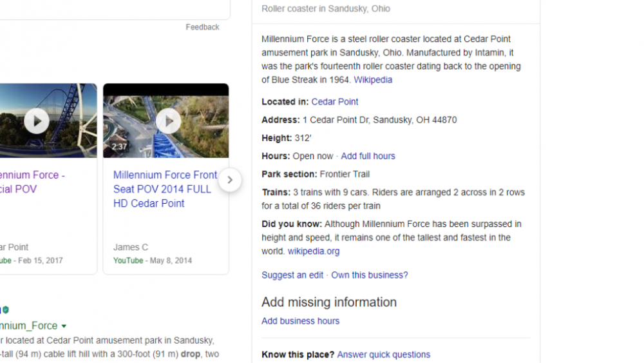Open the Wikipedia link in the description
This screenshot has width=644, height=363.
coord(373,80)
